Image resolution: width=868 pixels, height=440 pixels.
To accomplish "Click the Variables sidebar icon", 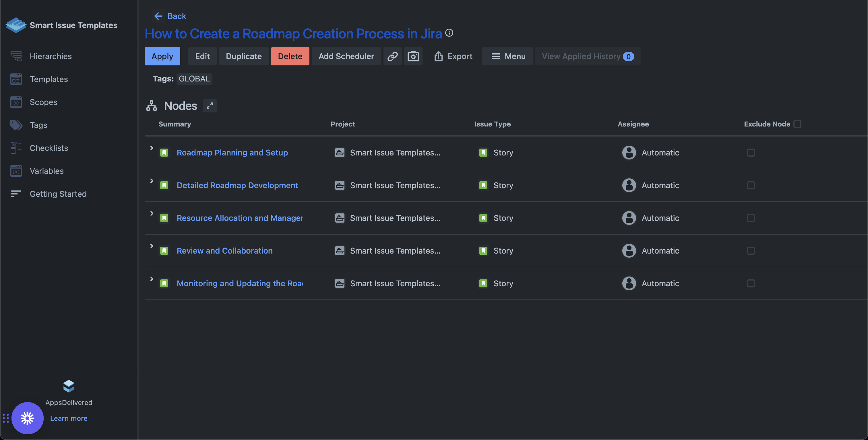I will tap(16, 171).
